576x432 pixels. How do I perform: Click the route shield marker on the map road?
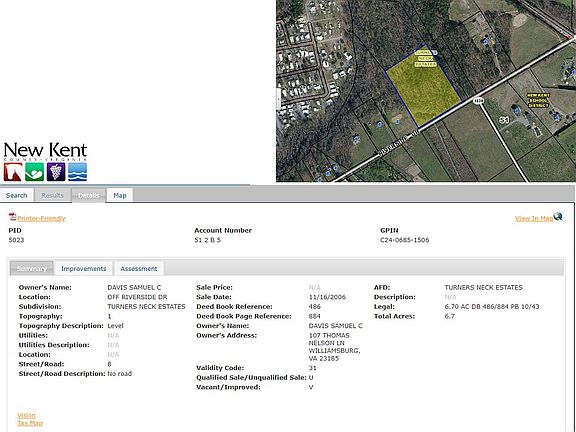coord(478,101)
